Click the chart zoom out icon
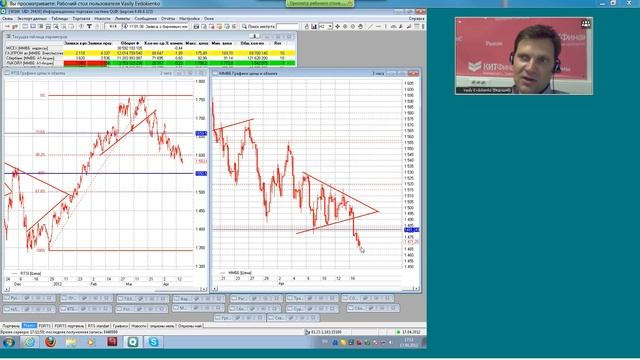Viewport: 640px width, 360px height. click(353, 27)
